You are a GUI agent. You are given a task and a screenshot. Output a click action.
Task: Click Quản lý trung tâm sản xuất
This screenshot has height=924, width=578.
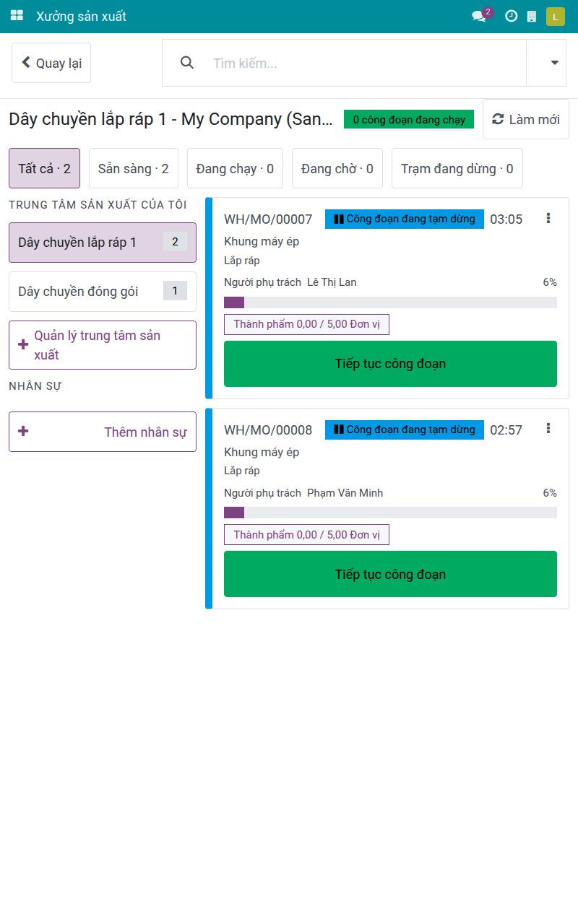(x=103, y=345)
